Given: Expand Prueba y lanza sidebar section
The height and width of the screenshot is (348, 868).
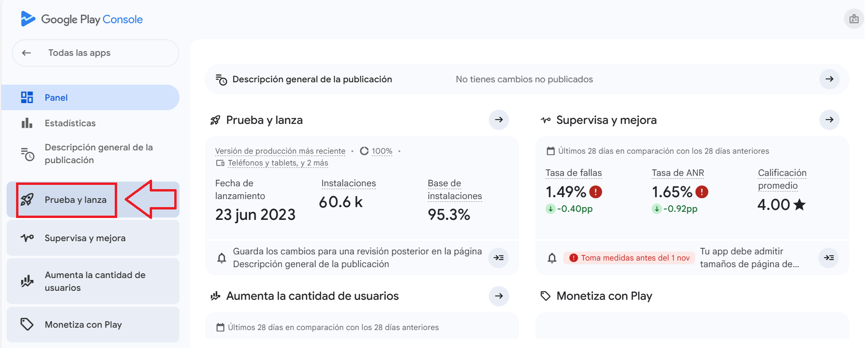Looking at the screenshot, I should 76,200.
